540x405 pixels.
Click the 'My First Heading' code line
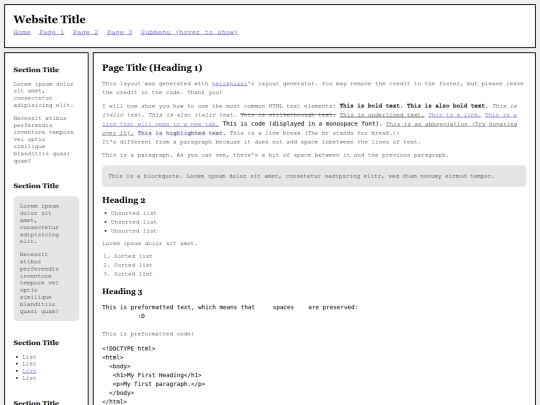tap(157, 375)
